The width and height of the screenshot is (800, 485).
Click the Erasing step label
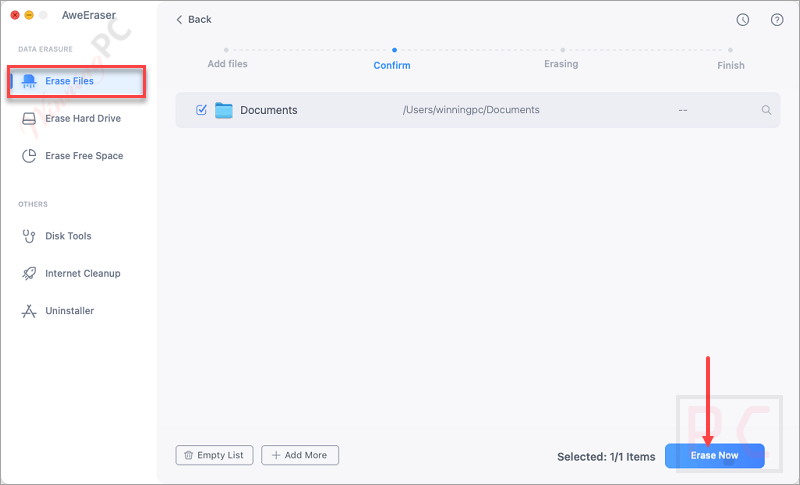coord(561,64)
